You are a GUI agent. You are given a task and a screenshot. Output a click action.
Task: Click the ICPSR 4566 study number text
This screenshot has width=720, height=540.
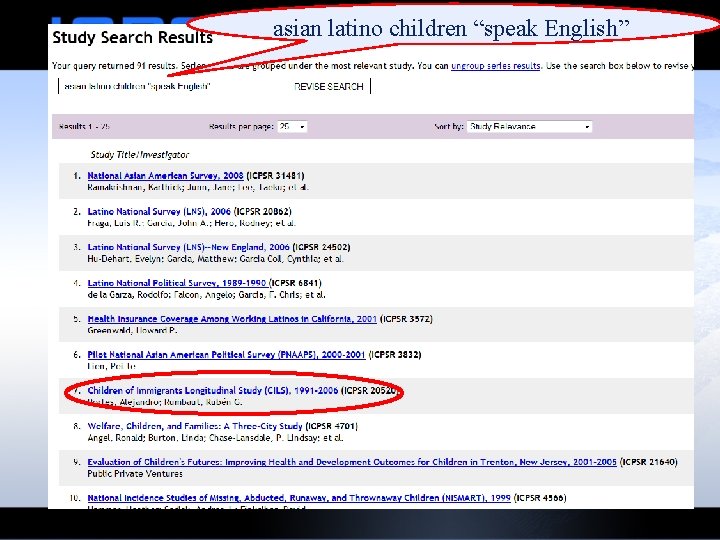click(540, 498)
